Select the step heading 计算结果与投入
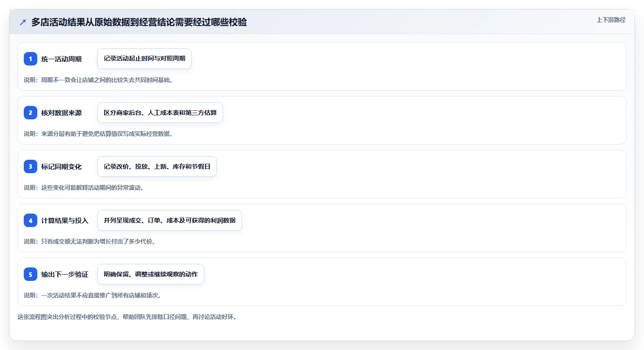Viewport: 644px width, 350px height. tap(65, 221)
